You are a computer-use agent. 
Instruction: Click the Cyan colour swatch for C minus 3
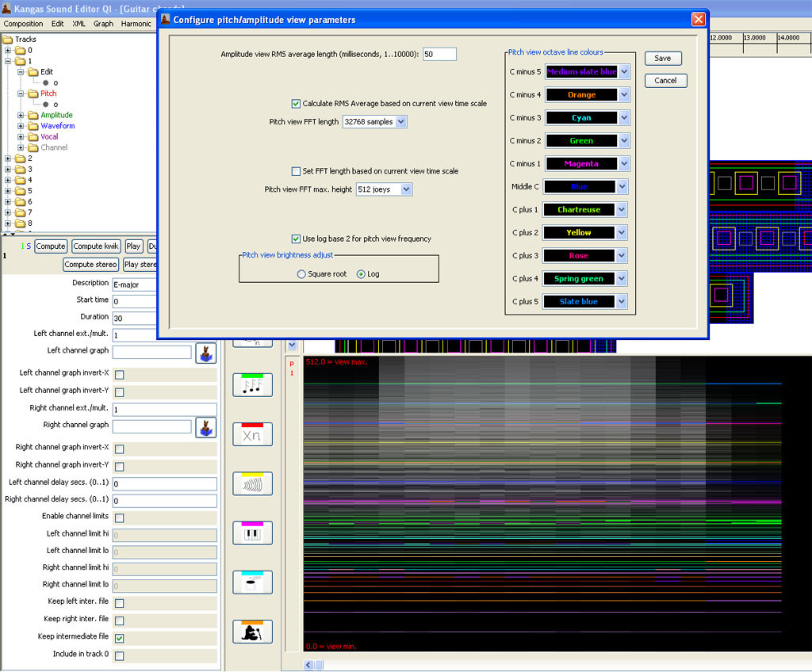[581, 117]
